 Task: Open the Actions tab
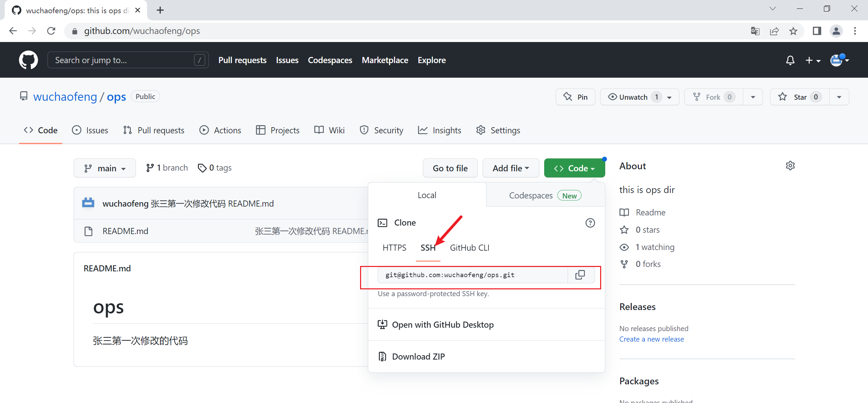tap(220, 130)
